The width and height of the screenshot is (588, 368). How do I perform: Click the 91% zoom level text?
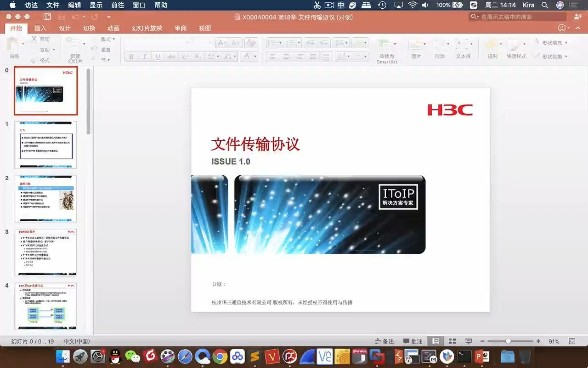pos(554,341)
